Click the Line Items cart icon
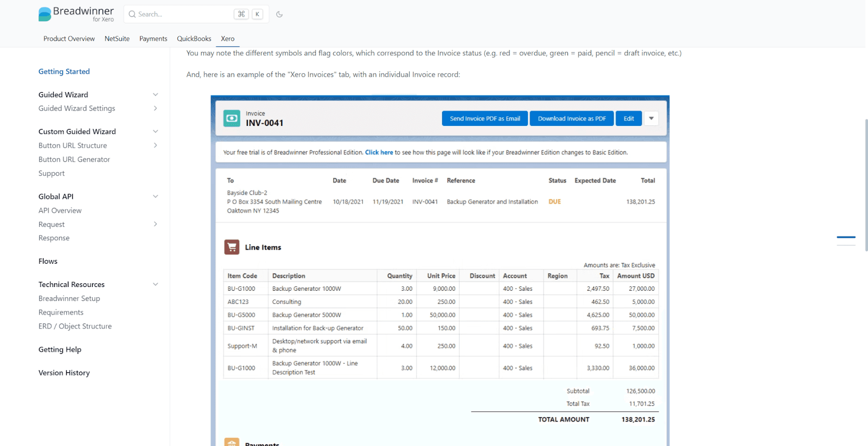The image size is (868, 446). coord(232,247)
